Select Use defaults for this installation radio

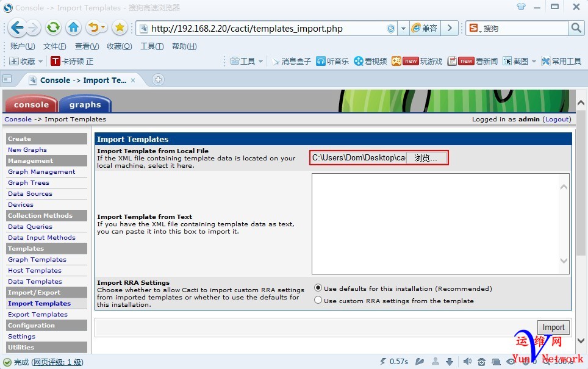pos(318,288)
